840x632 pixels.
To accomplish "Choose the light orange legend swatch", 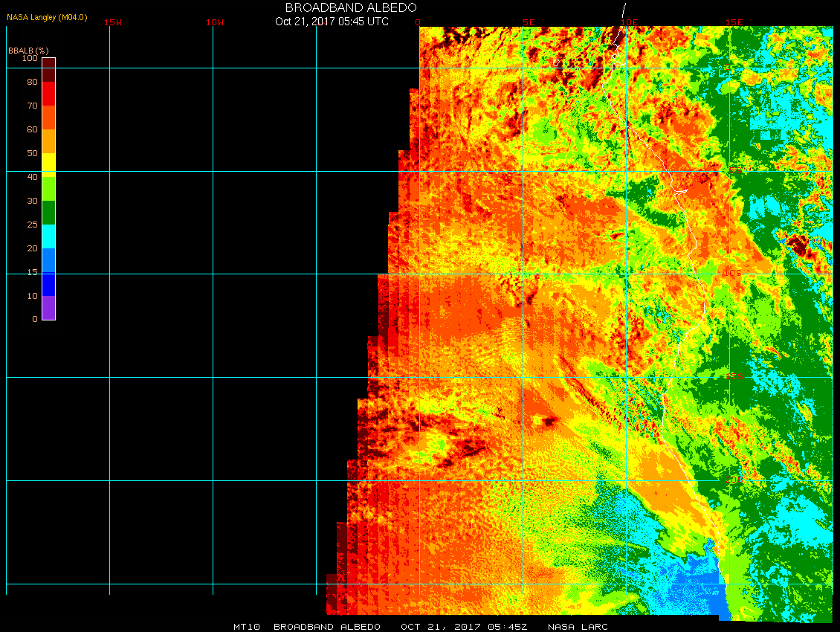I will coord(48,141).
